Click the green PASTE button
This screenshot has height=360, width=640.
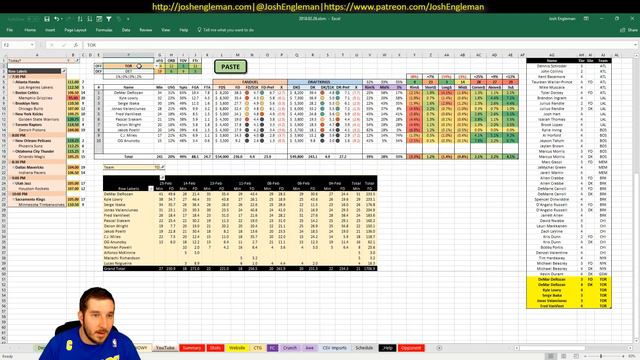tap(230, 67)
